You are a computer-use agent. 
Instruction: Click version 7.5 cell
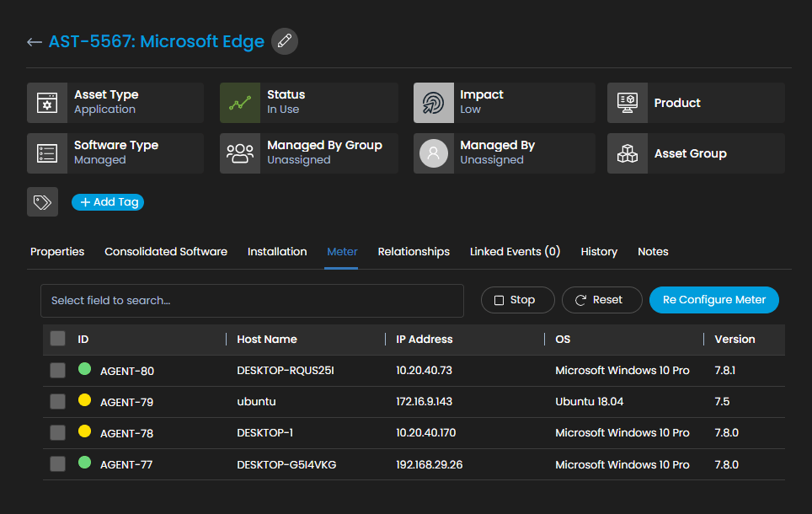click(722, 402)
